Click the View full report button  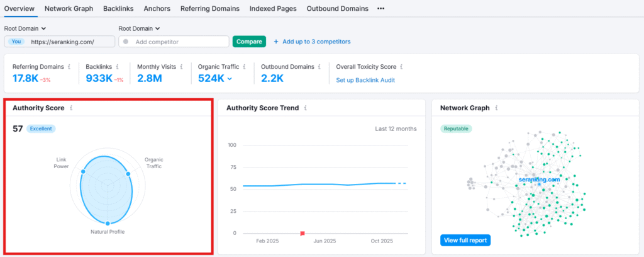[x=465, y=240]
